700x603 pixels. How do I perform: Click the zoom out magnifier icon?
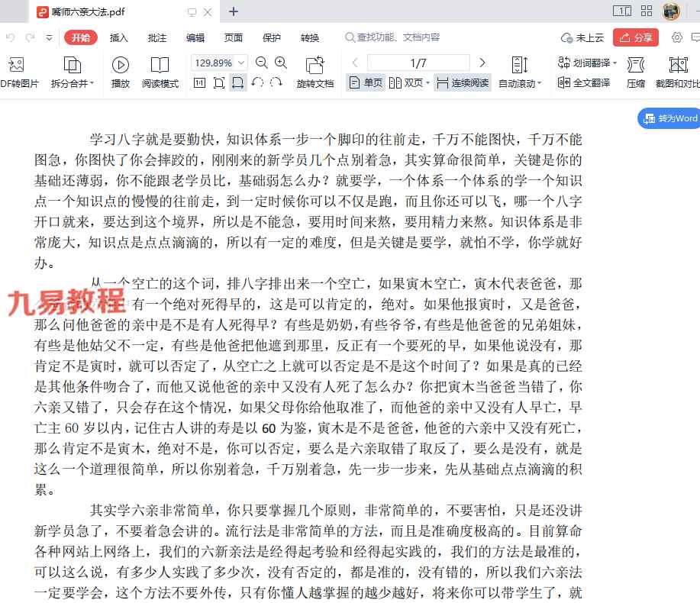click(x=262, y=63)
